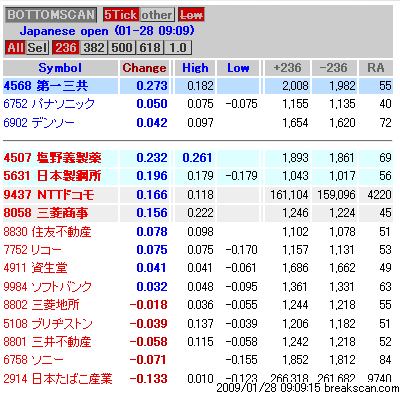Click change value 0.273 for 4568
The width and height of the screenshot is (400, 394).
[x=152, y=86]
